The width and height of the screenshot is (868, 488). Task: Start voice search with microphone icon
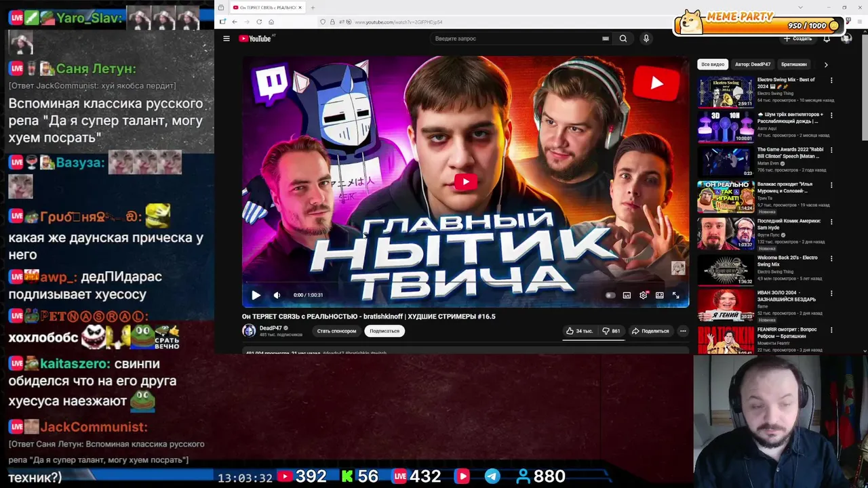[646, 39]
